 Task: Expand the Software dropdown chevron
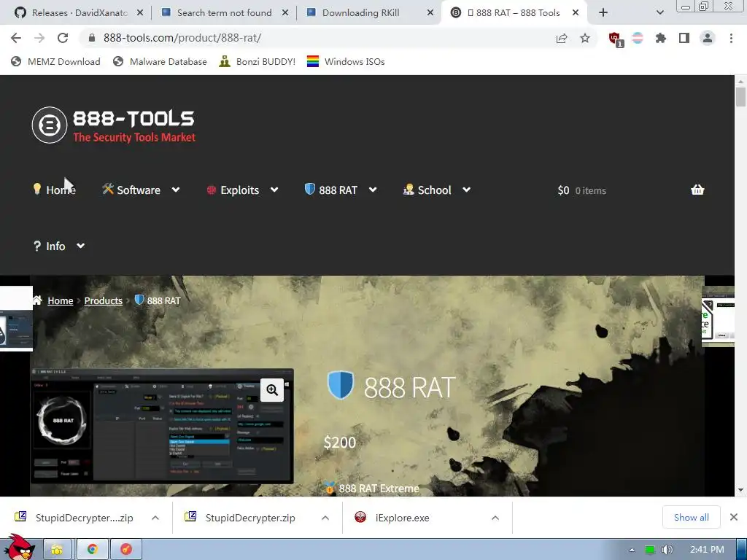[176, 190]
